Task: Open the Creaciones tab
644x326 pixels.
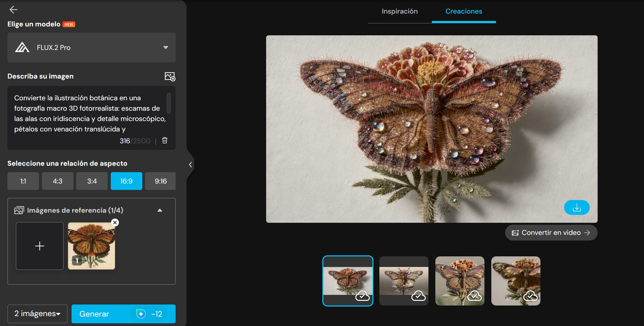Action: (463, 11)
